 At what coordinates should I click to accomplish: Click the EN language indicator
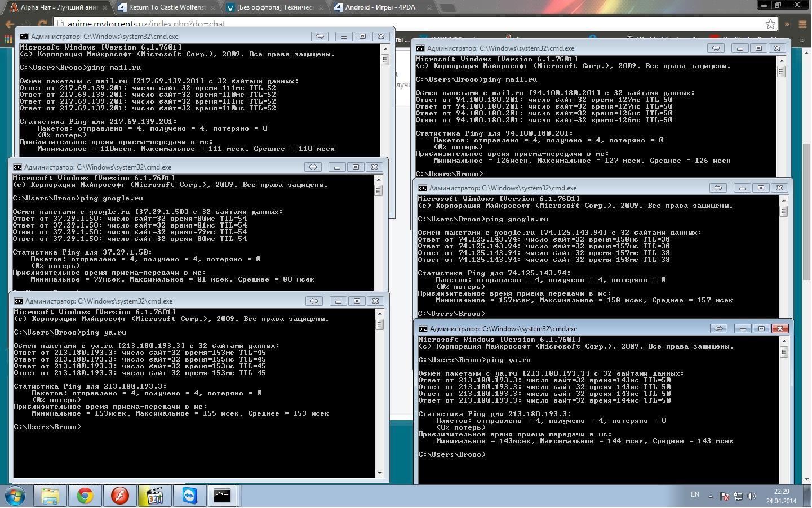click(x=695, y=494)
